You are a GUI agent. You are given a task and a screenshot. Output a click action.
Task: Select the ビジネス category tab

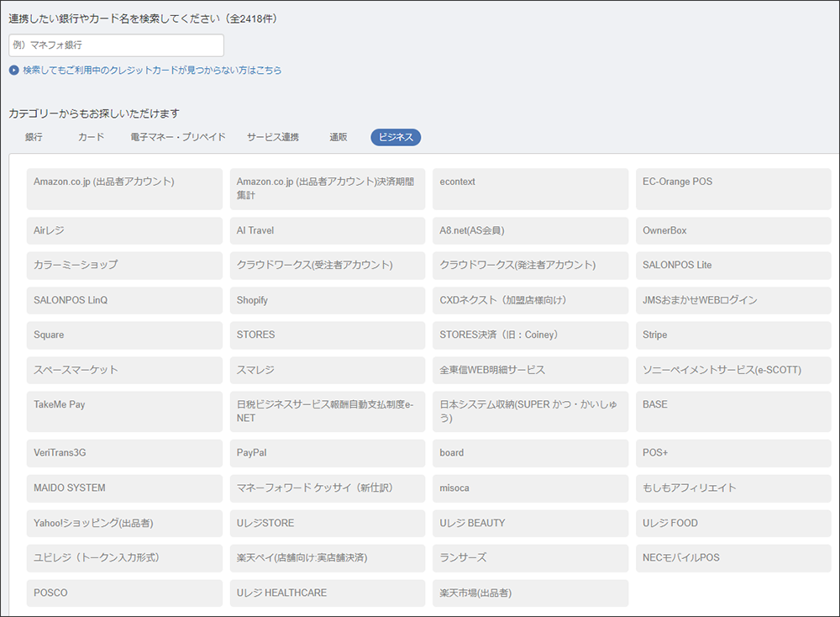[x=396, y=137]
